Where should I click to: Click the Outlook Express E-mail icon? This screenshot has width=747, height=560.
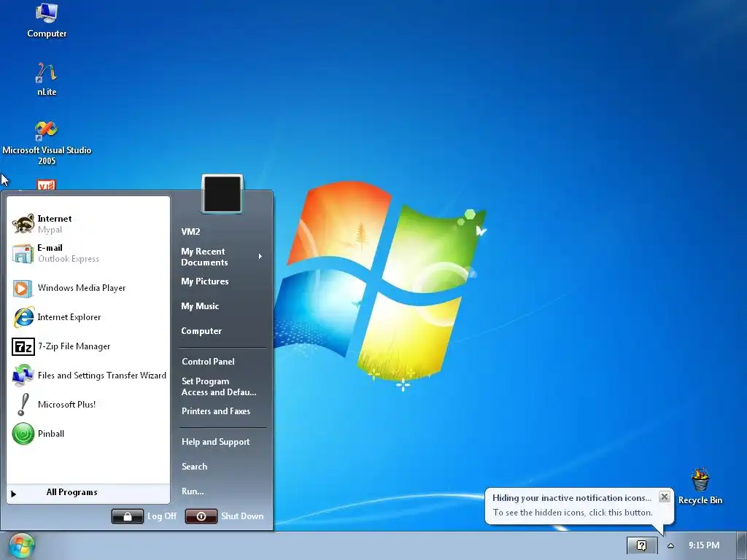click(23, 253)
